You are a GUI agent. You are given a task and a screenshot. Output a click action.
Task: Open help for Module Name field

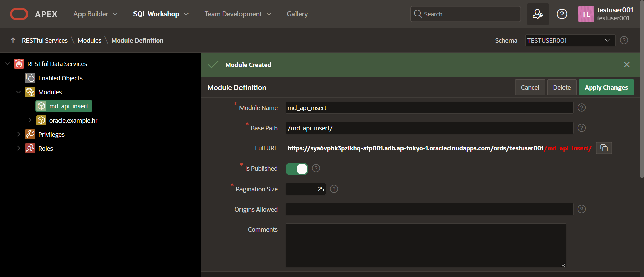[x=582, y=108]
